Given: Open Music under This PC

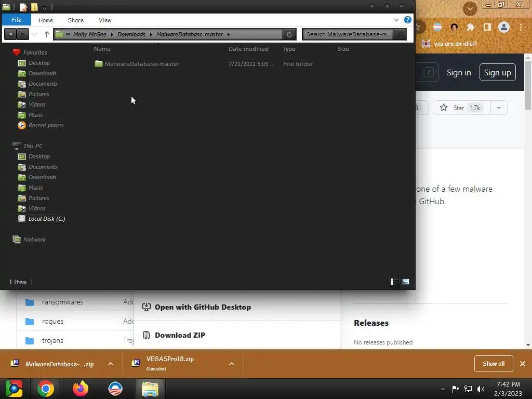Looking at the screenshot, I should pos(36,188).
